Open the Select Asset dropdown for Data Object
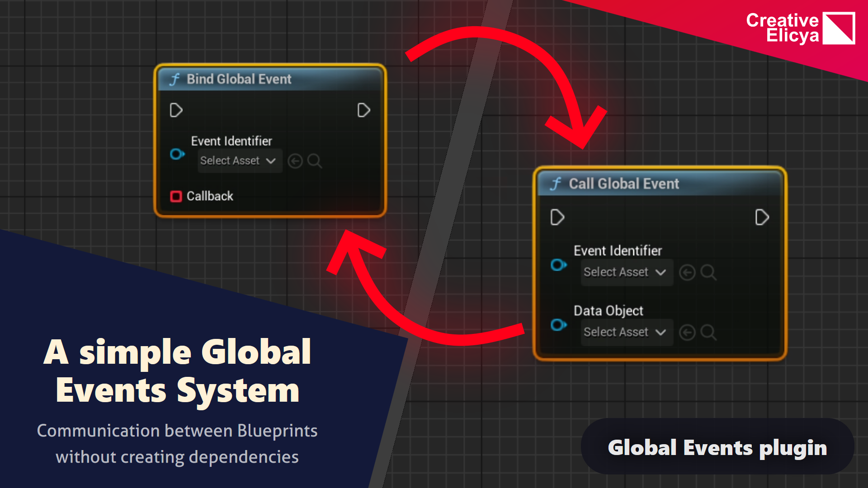 [x=627, y=333]
